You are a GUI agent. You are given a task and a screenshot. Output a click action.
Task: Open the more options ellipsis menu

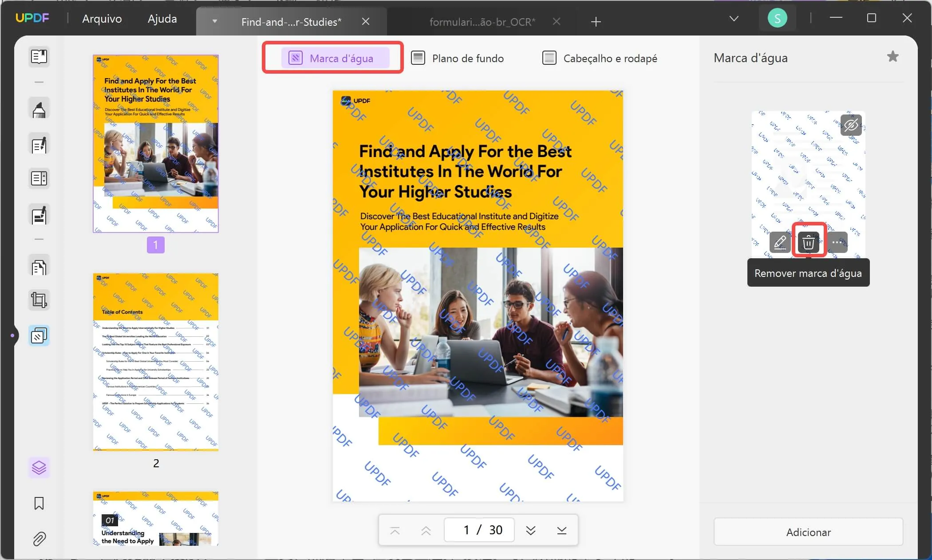(x=838, y=242)
